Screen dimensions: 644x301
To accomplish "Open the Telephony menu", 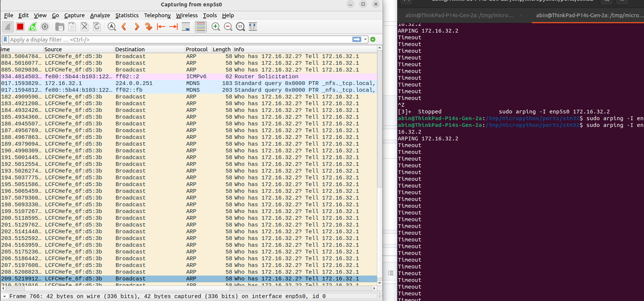I will point(157,15).
